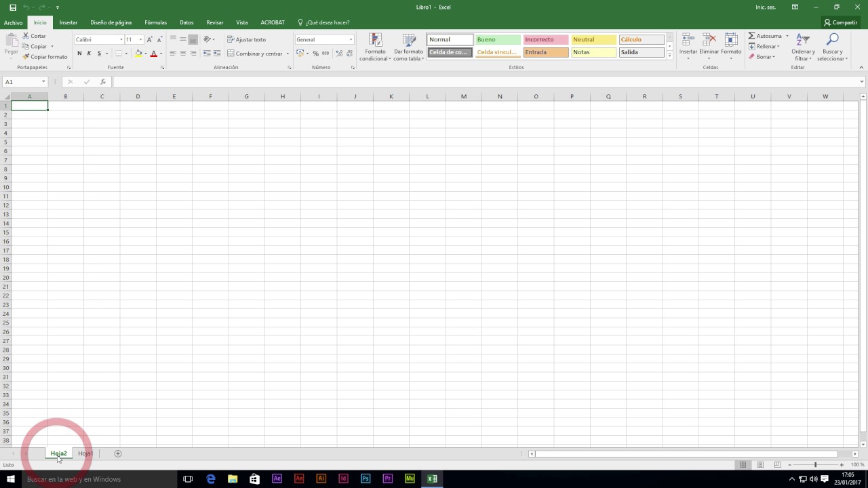The height and width of the screenshot is (488, 868).
Task: Expand the Copiar dropdown arrow
Action: [x=52, y=47]
